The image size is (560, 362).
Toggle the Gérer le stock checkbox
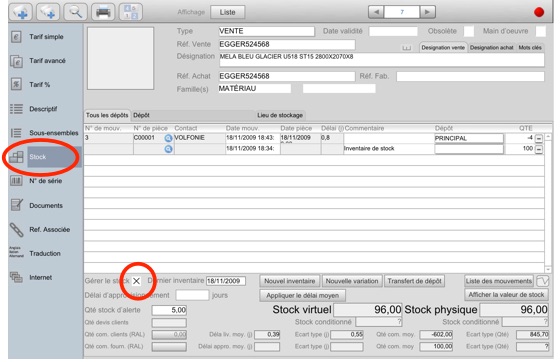click(x=136, y=281)
